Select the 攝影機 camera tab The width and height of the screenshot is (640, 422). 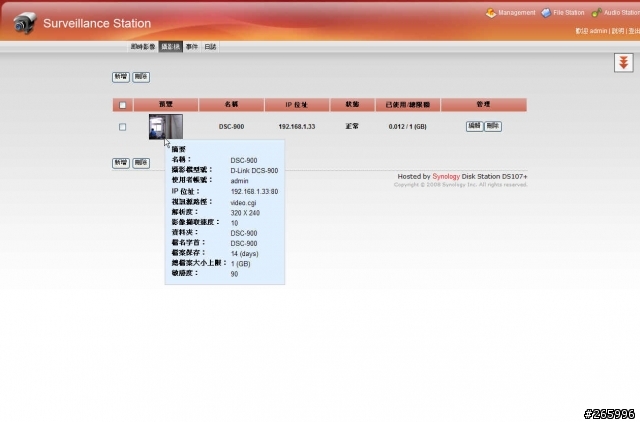[171, 47]
